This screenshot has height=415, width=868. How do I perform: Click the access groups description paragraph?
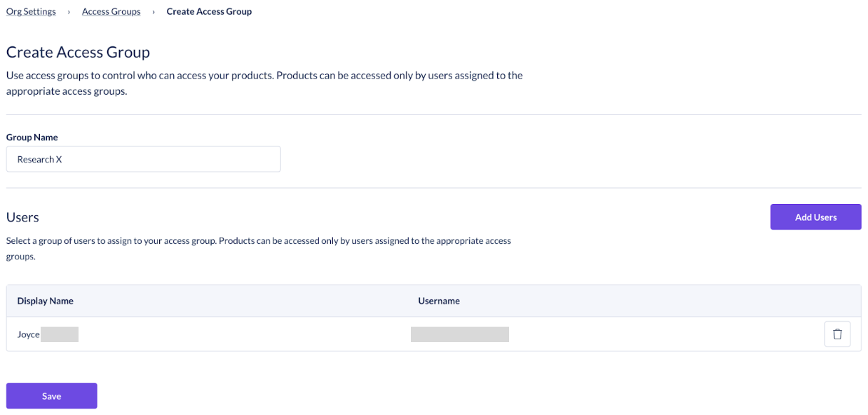(x=264, y=83)
